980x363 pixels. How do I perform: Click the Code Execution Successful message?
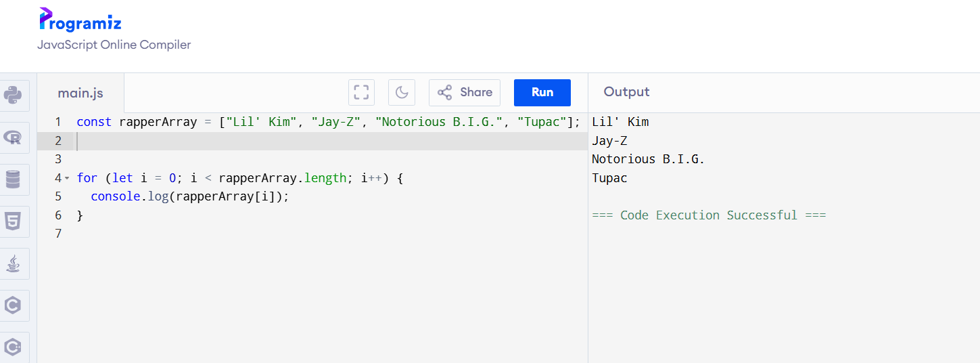click(x=709, y=215)
